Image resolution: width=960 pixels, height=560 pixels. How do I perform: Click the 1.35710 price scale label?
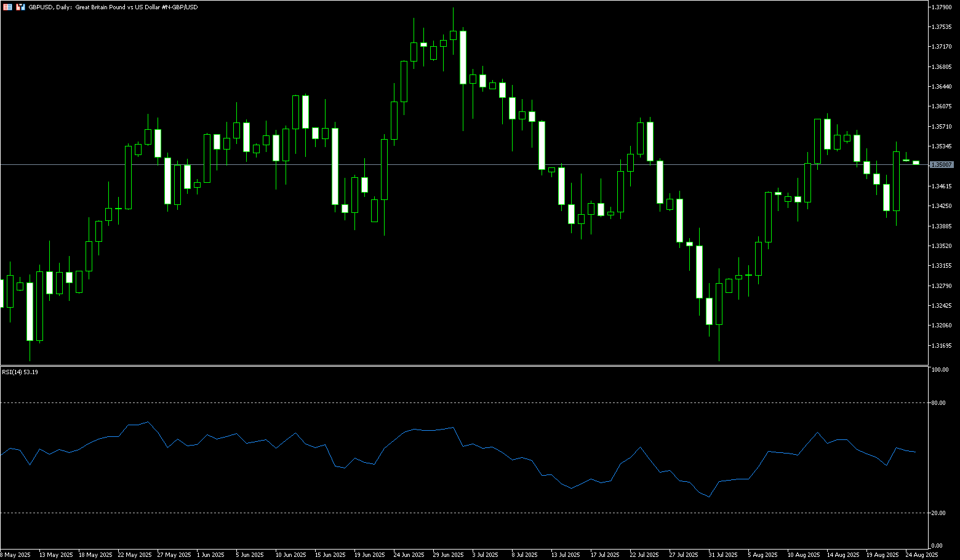942,127
